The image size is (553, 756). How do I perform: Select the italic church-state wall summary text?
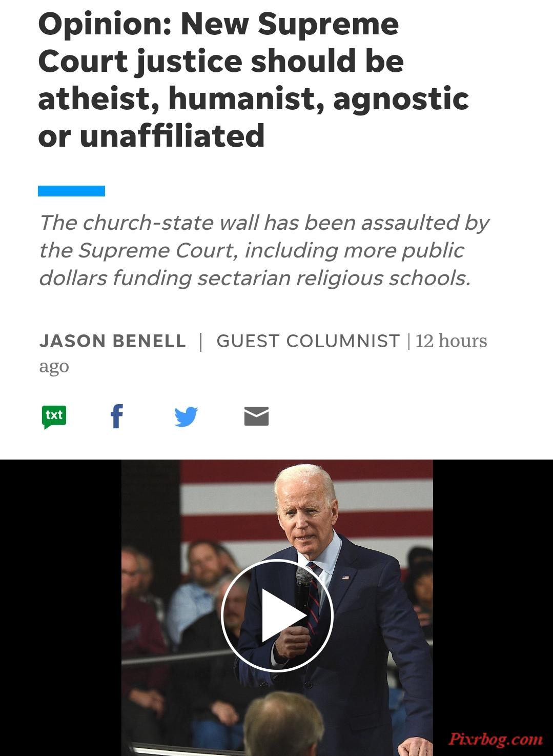point(264,250)
